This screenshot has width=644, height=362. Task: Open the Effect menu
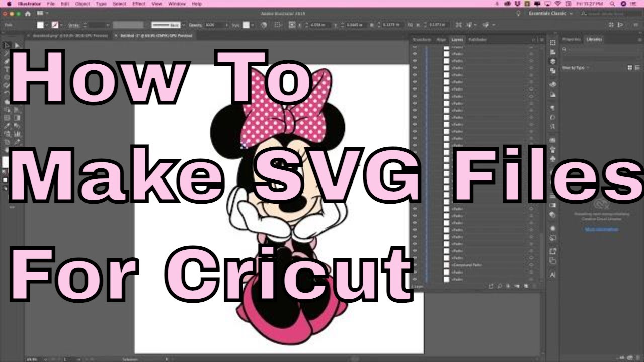point(139,4)
